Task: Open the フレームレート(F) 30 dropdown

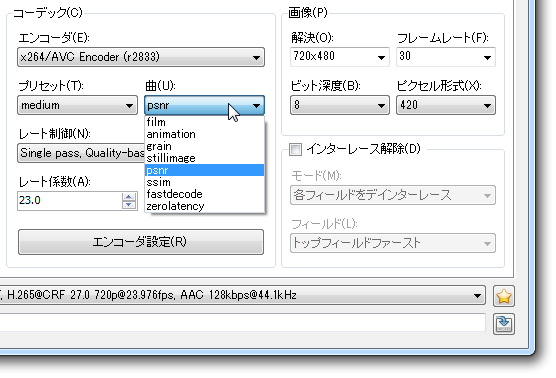Action: tap(446, 57)
